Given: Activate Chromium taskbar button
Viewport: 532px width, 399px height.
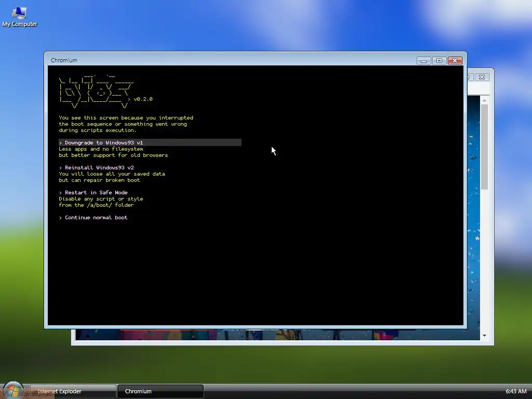Looking at the screenshot, I should [x=161, y=391].
